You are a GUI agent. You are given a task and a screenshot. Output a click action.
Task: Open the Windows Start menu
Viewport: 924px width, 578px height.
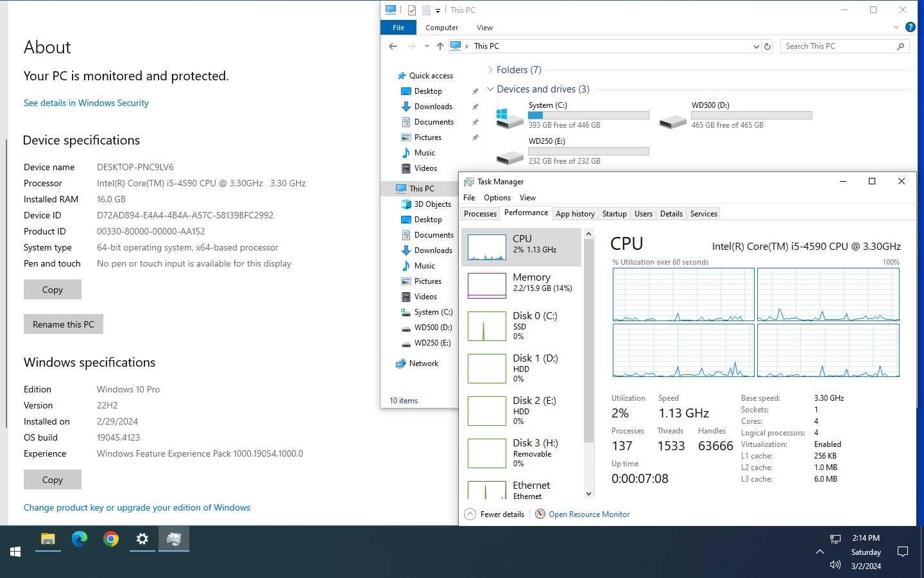[15, 552]
